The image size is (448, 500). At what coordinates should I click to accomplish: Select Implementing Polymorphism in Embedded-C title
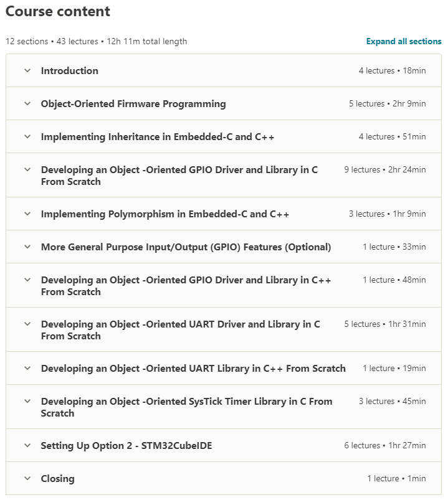tap(165, 214)
